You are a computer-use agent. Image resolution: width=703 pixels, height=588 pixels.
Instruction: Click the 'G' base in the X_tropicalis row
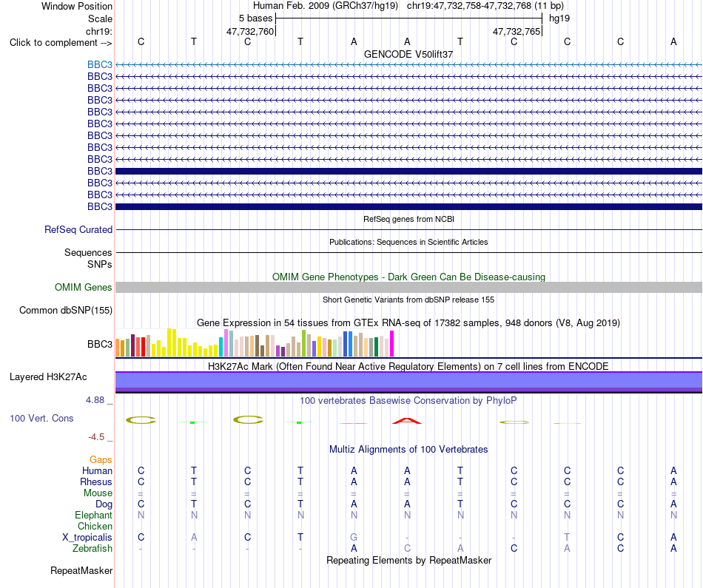[x=354, y=537]
